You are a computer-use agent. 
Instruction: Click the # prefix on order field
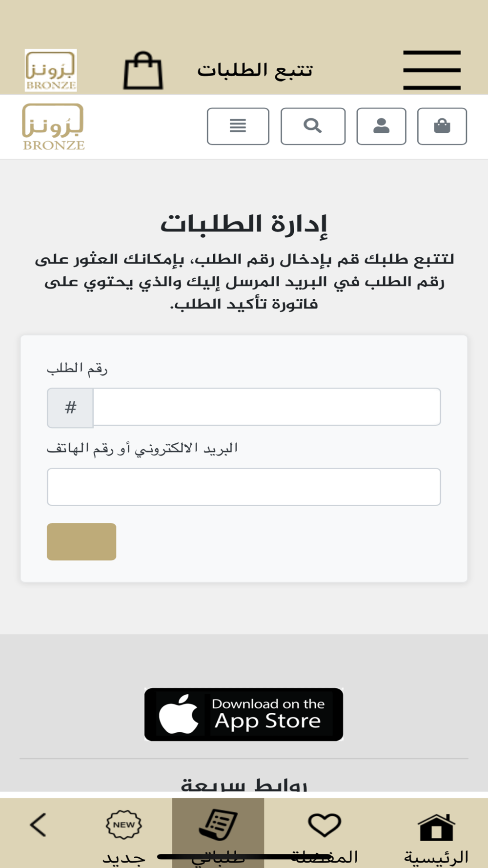[x=70, y=408]
